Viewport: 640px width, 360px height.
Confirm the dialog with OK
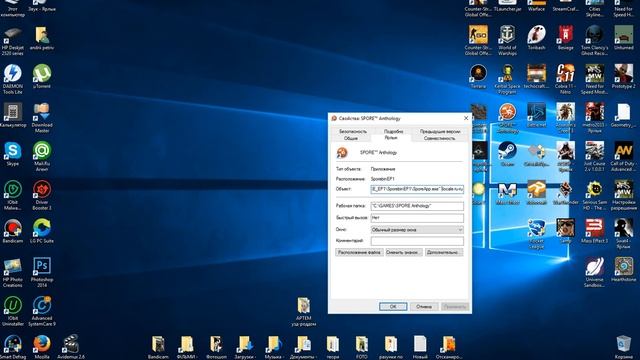393,306
